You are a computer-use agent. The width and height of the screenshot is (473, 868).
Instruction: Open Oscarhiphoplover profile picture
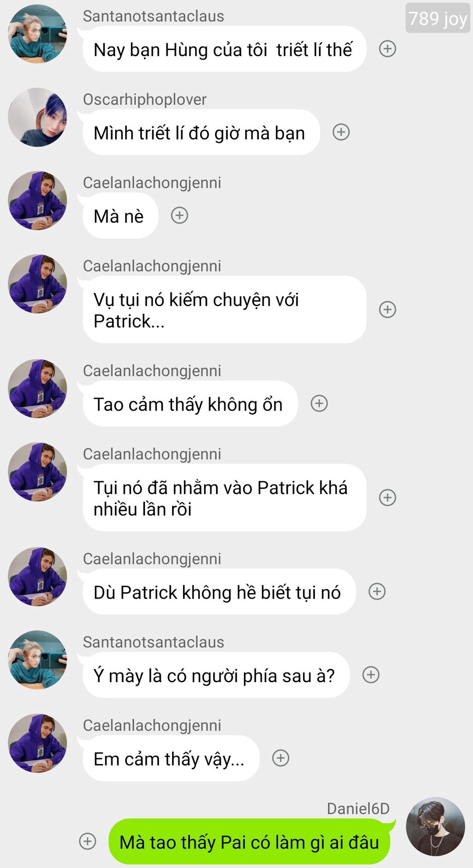point(37,117)
